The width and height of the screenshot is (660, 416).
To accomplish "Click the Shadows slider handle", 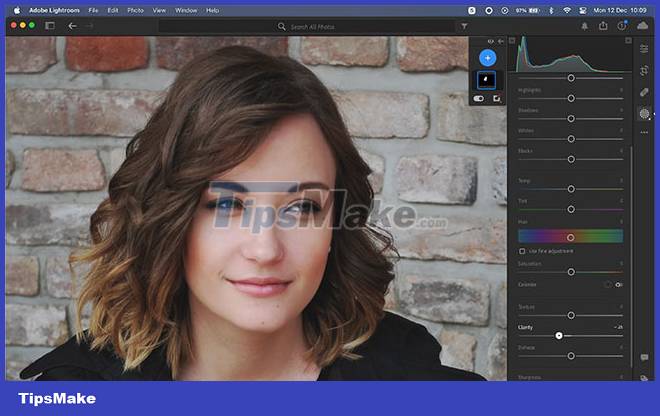I will click(571, 118).
